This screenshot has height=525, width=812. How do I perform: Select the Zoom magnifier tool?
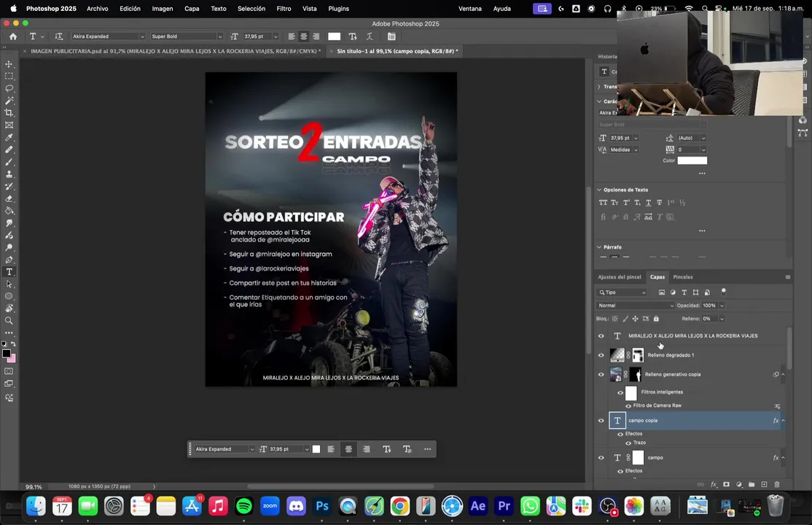(x=9, y=321)
